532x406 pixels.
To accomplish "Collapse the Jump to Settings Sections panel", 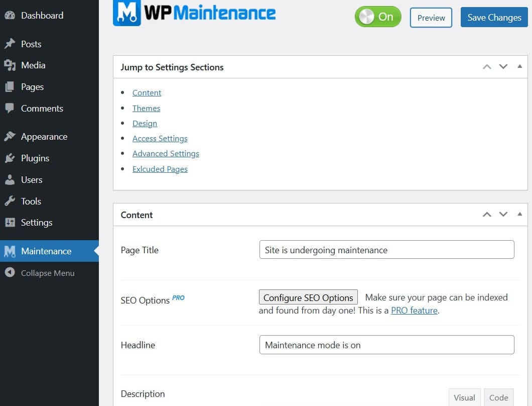I will click(x=519, y=67).
